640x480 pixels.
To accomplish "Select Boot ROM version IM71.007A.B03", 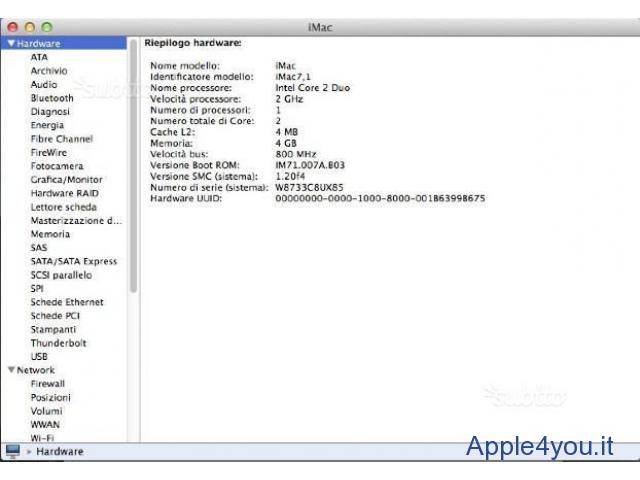I will pos(310,165).
